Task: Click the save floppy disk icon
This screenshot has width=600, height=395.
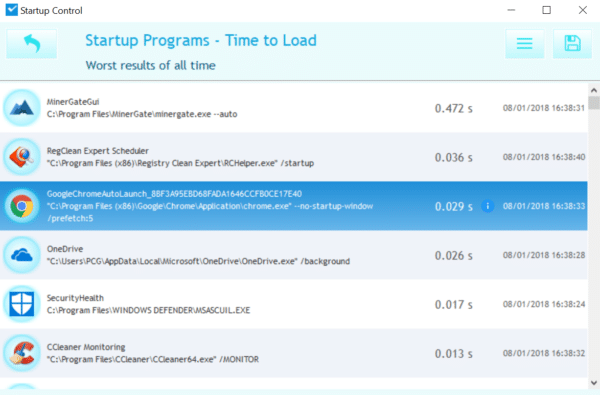Action: click(572, 44)
